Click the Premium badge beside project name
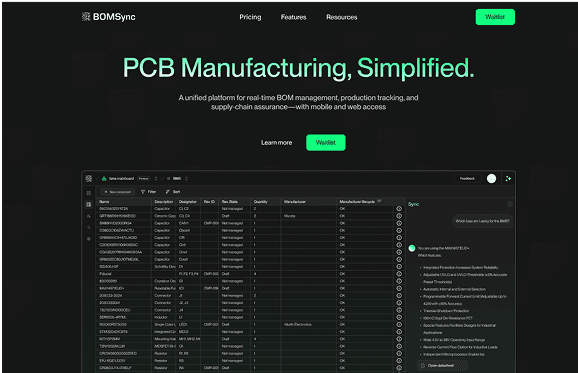Screen dimensions: 578x373 coord(143,179)
